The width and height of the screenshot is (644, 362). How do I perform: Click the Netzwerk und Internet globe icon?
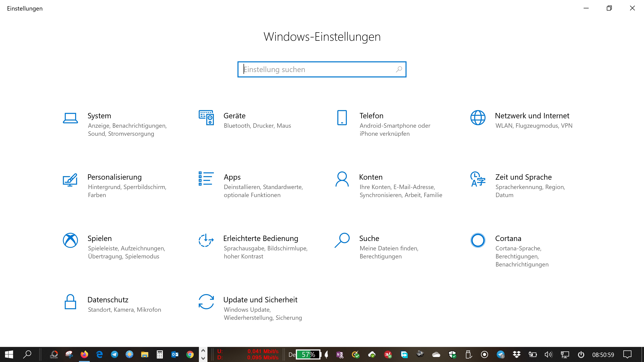[478, 117]
